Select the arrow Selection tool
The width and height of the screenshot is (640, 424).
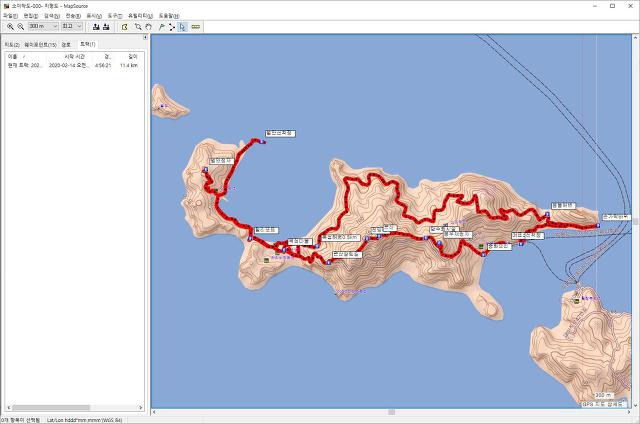click(x=182, y=27)
